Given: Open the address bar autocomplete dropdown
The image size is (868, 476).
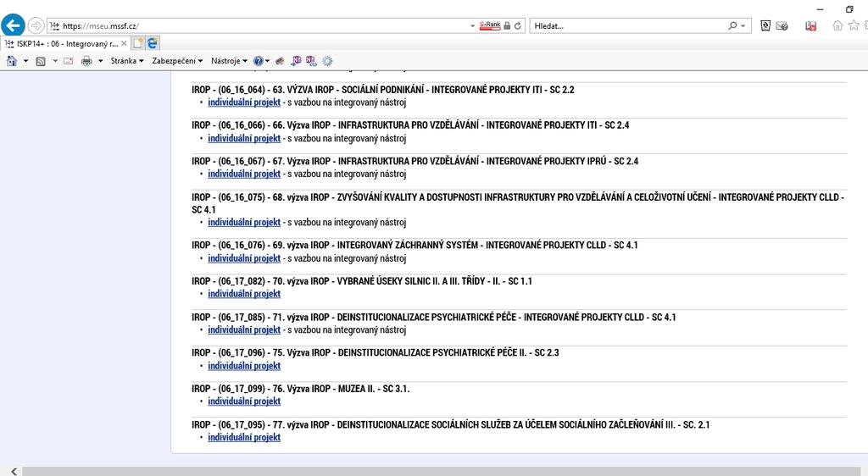Looking at the screenshot, I should pos(472,25).
